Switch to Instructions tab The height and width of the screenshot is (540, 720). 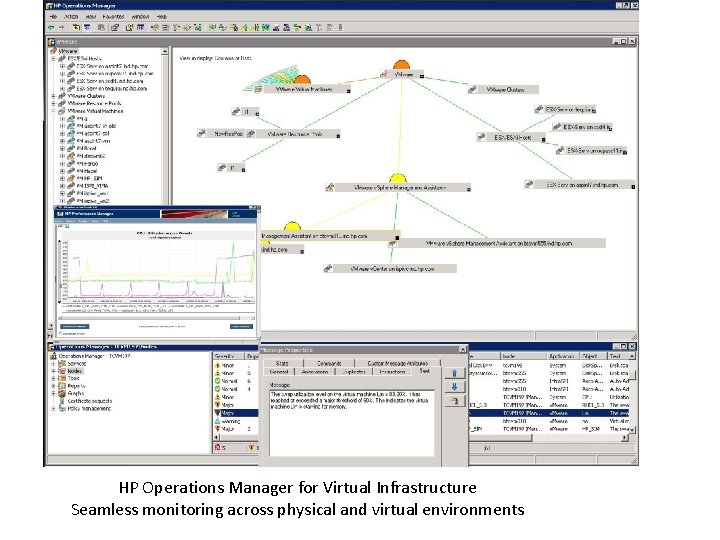392,371
